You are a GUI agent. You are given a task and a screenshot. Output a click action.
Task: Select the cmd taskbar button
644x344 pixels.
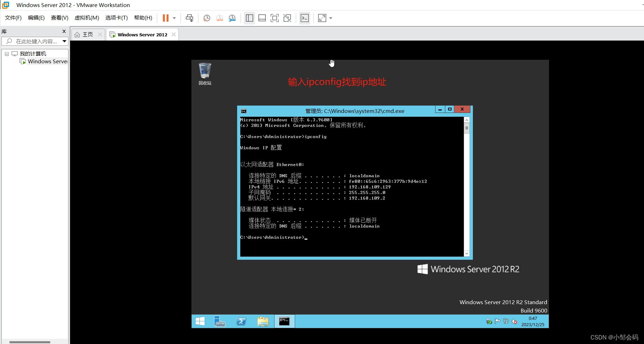click(284, 321)
